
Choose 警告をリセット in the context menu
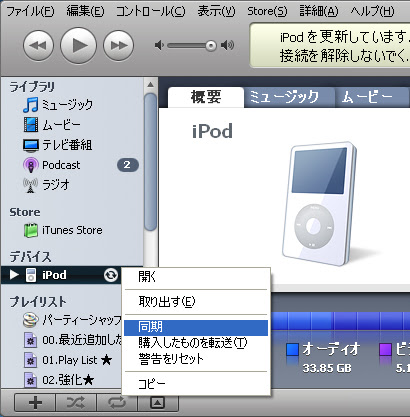pyautogui.click(x=196, y=359)
